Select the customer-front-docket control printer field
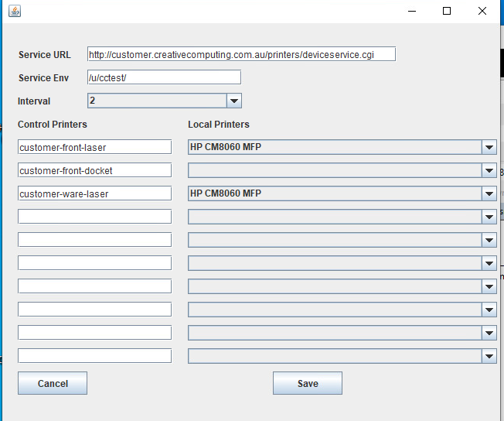Image resolution: width=504 pixels, height=421 pixels. pyautogui.click(x=94, y=170)
